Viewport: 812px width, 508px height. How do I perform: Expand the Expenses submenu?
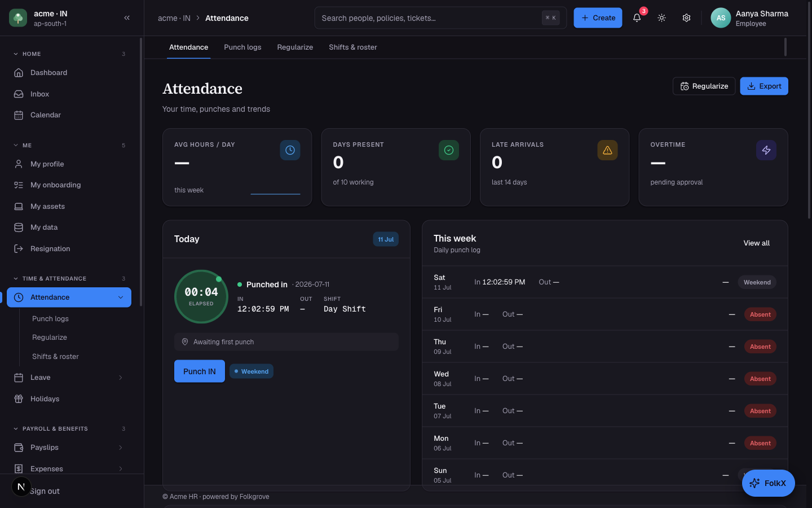[x=121, y=469]
